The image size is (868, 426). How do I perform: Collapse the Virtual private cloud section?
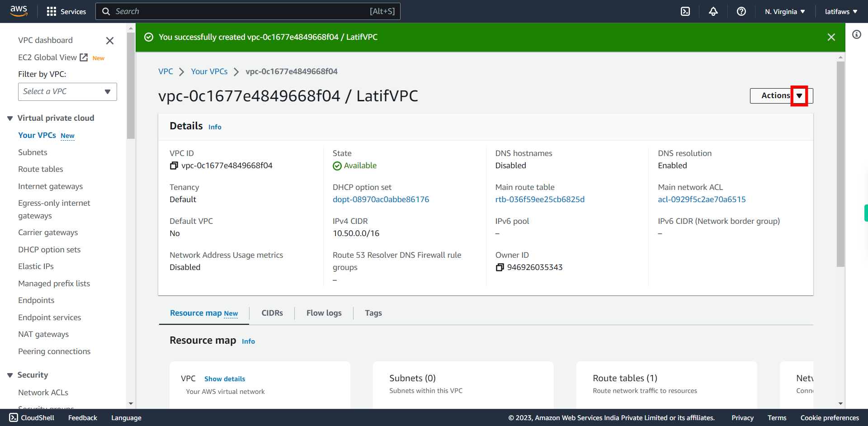coord(10,118)
